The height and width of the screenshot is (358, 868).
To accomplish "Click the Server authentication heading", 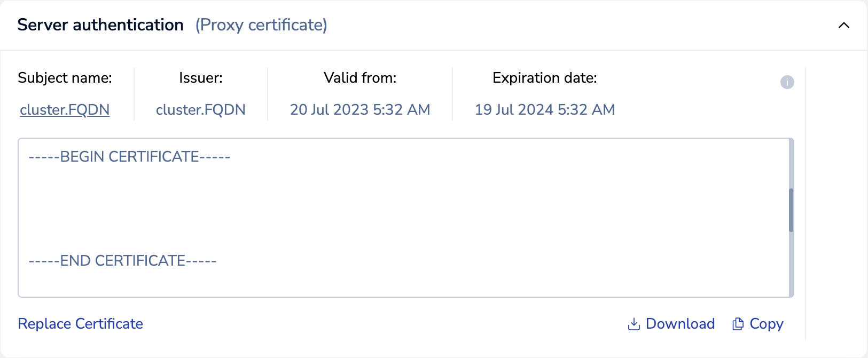I will pyautogui.click(x=100, y=25).
